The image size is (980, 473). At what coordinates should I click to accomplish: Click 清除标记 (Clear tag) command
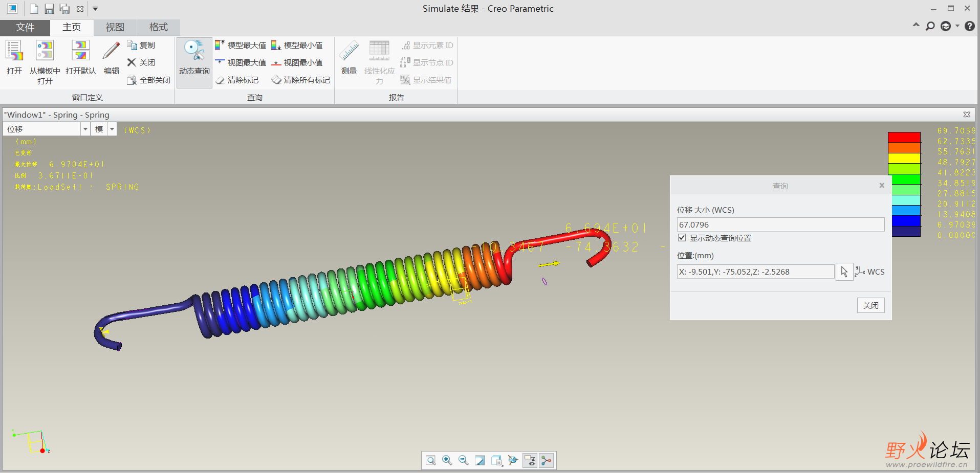click(237, 80)
